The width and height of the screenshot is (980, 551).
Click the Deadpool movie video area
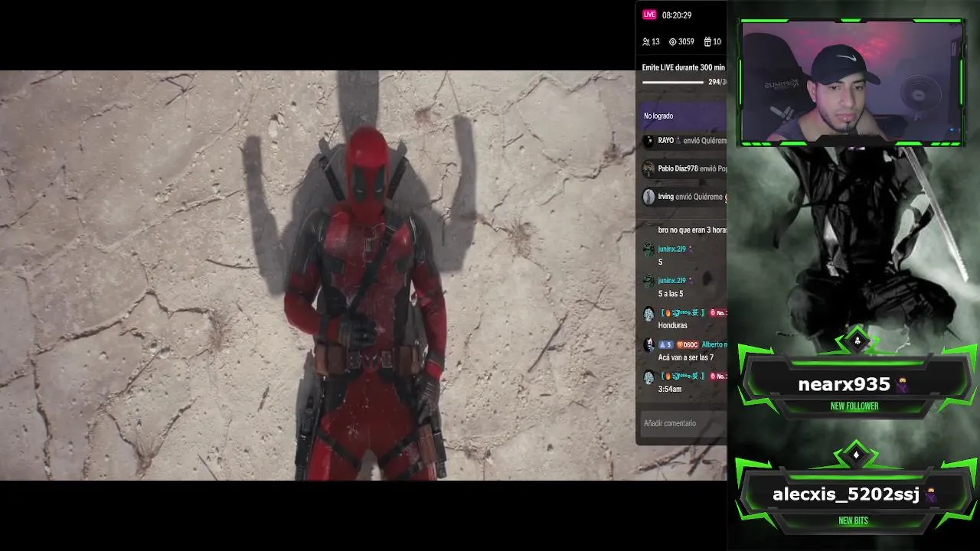click(x=318, y=275)
